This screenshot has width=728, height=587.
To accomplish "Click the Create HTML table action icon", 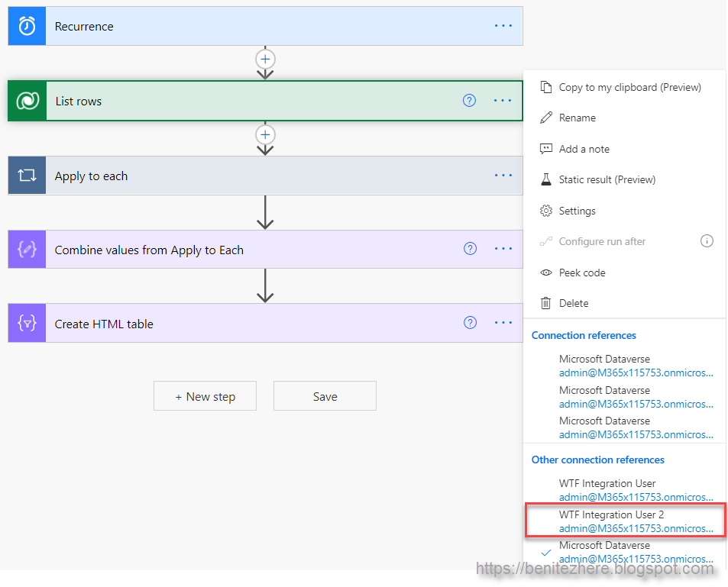I will [x=26, y=323].
